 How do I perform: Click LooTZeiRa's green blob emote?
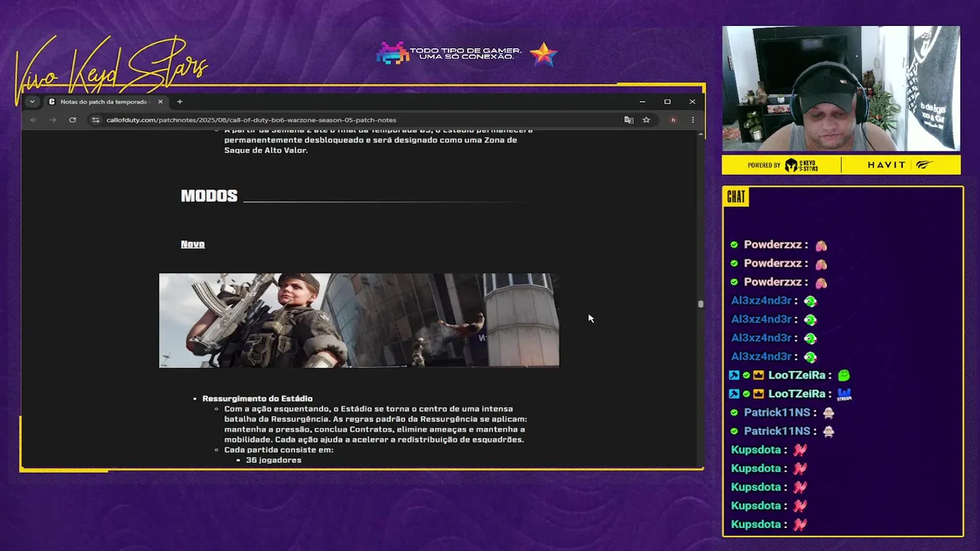tap(844, 375)
